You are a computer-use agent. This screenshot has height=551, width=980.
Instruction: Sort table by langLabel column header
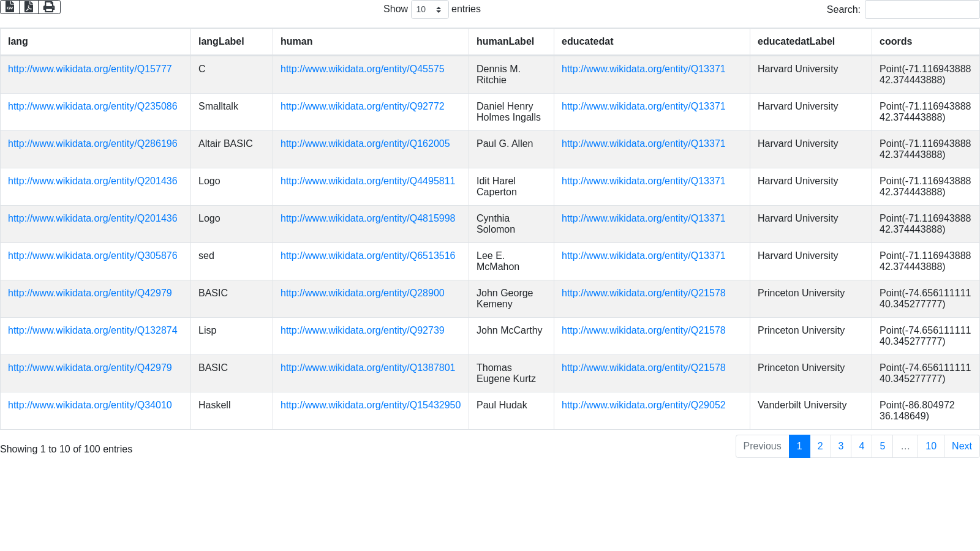click(x=221, y=42)
